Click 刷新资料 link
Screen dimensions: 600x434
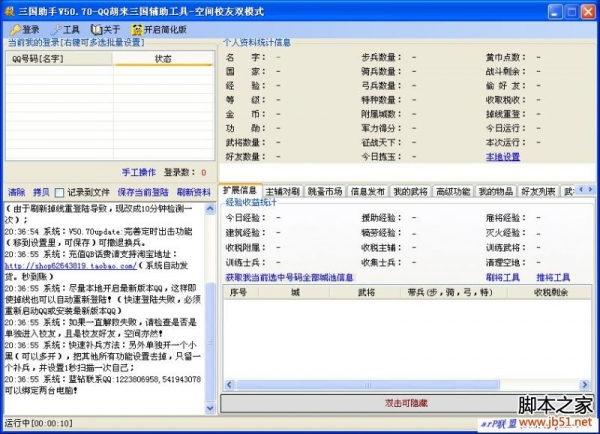(194, 192)
